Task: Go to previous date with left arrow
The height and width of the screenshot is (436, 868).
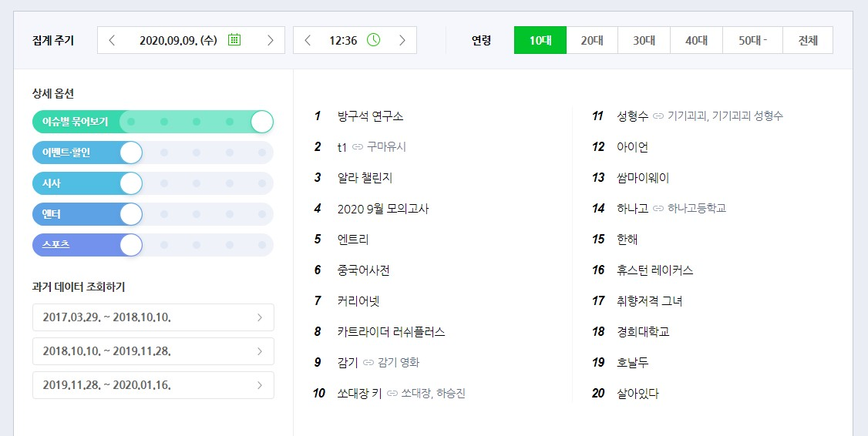Action: pyautogui.click(x=112, y=40)
